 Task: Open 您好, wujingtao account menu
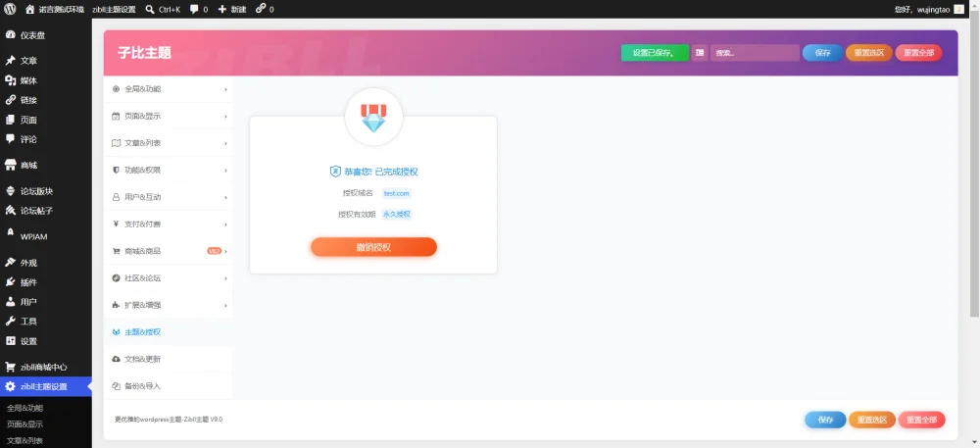pyautogui.click(x=929, y=10)
